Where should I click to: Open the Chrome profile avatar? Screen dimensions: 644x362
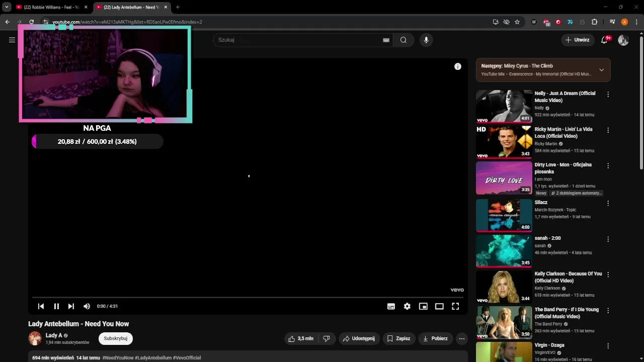pyautogui.click(x=624, y=22)
